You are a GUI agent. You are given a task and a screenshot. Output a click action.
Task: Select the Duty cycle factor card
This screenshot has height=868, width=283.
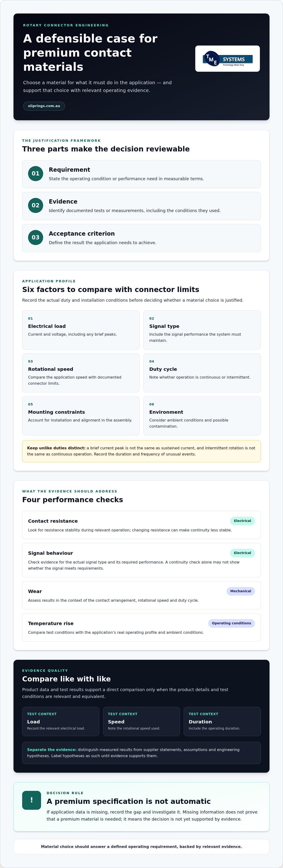pyautogui.click(x=202, y=373)
